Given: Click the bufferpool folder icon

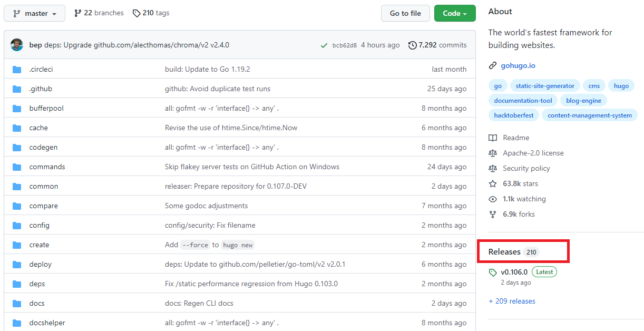Looking at the screenshot, I should click(17, 108).
